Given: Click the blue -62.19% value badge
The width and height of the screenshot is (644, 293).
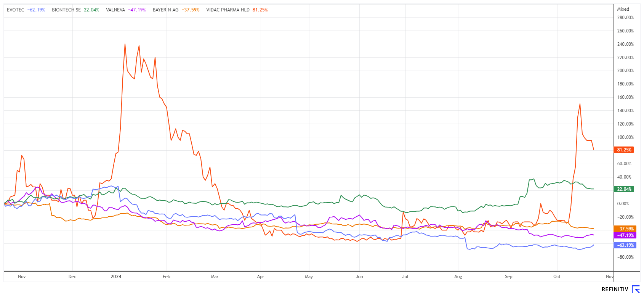Looking at the screenshot, I should pyautogui.click(x=625, y=245).
